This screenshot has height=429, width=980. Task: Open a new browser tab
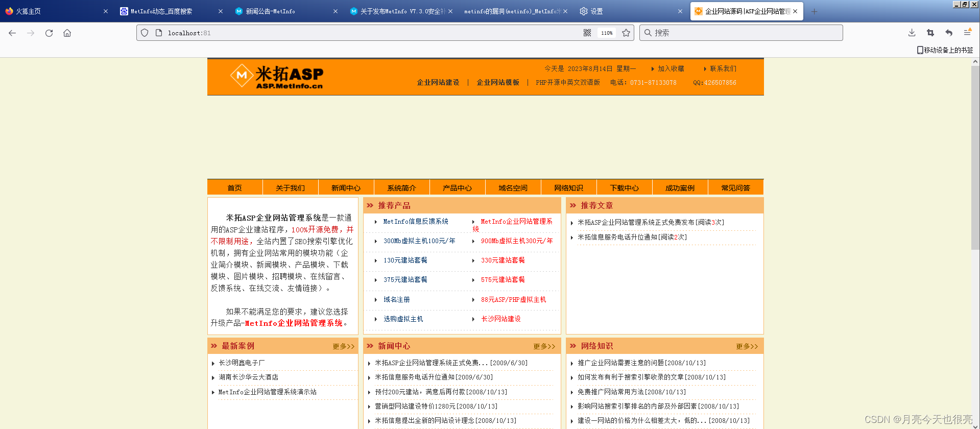point(814,11)
